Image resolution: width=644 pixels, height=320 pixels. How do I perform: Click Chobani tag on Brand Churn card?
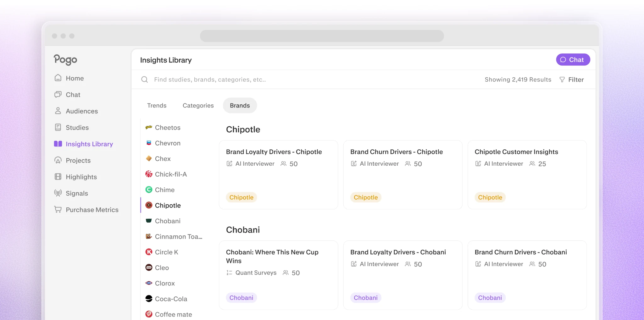(x=490, y=297)
